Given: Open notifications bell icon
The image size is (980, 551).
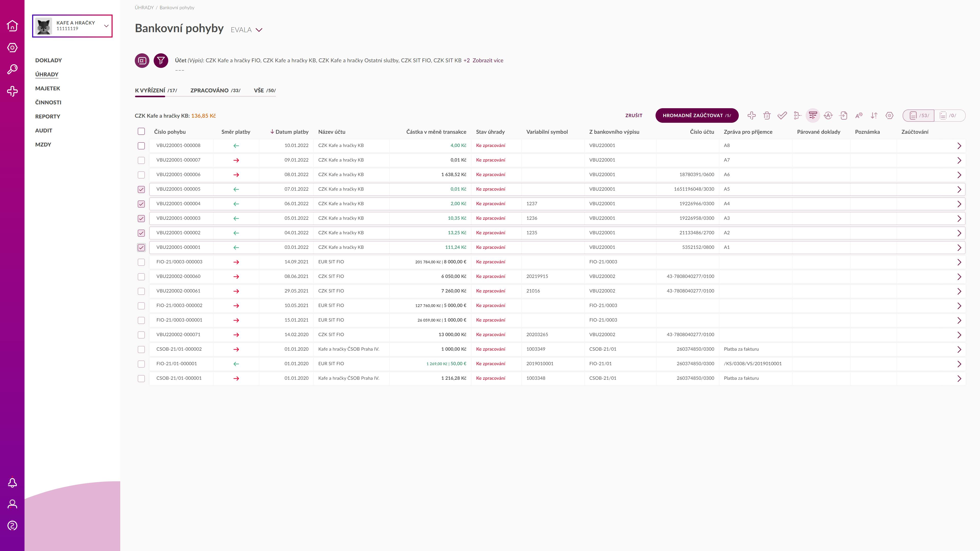Looking at the screenshot, I should tap(12, 483).
